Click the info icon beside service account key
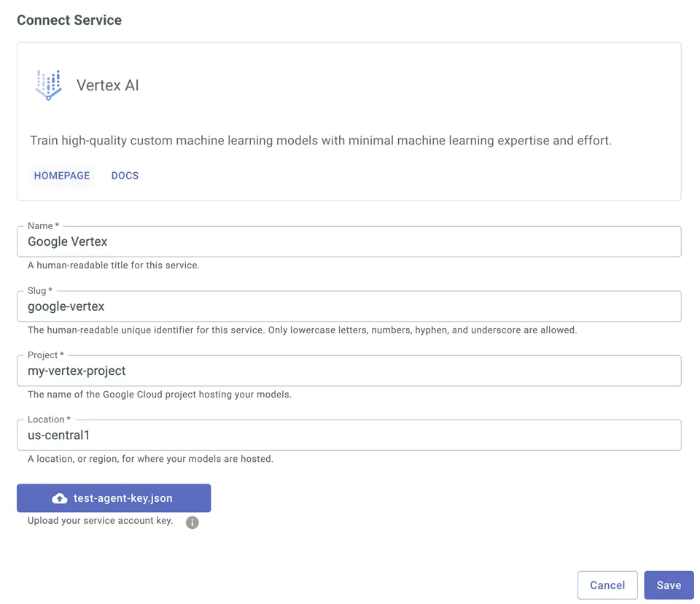Image resolution: width=700 pixels, height=604 pixels. pyautogui.click(x=192, y=522)
